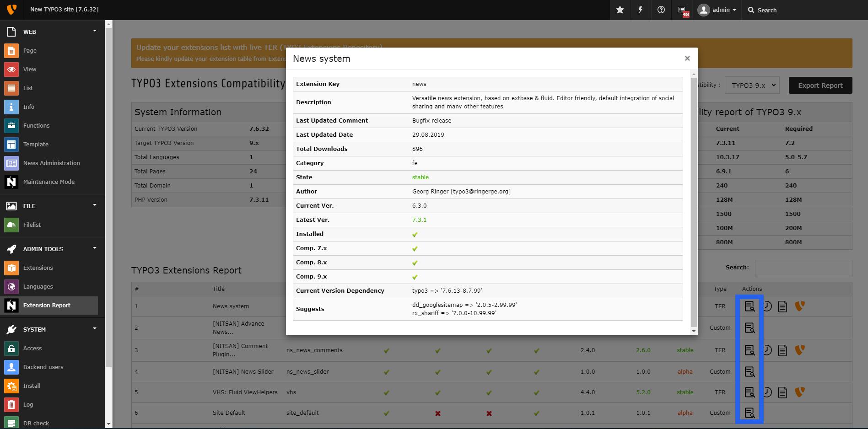Open Maintenance Mode module
The height and width of the screenshot is (429, 868).
point(49,182)
